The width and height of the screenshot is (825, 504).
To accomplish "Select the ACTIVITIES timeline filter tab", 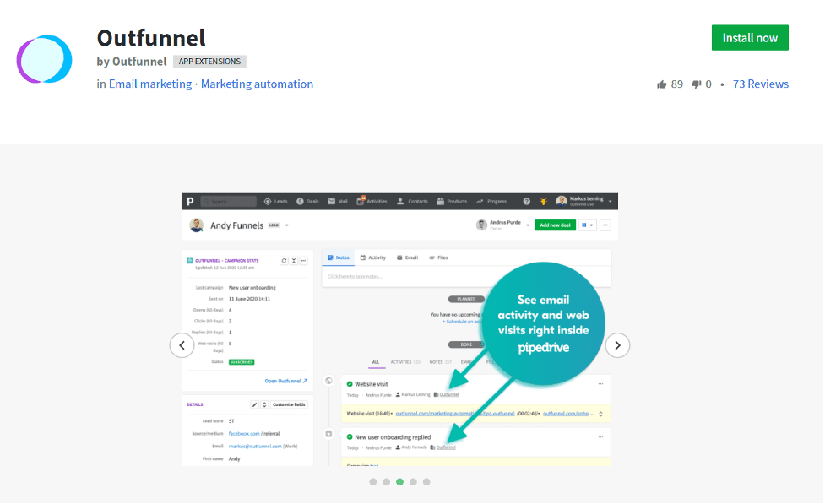I will (x=405, y=362).
